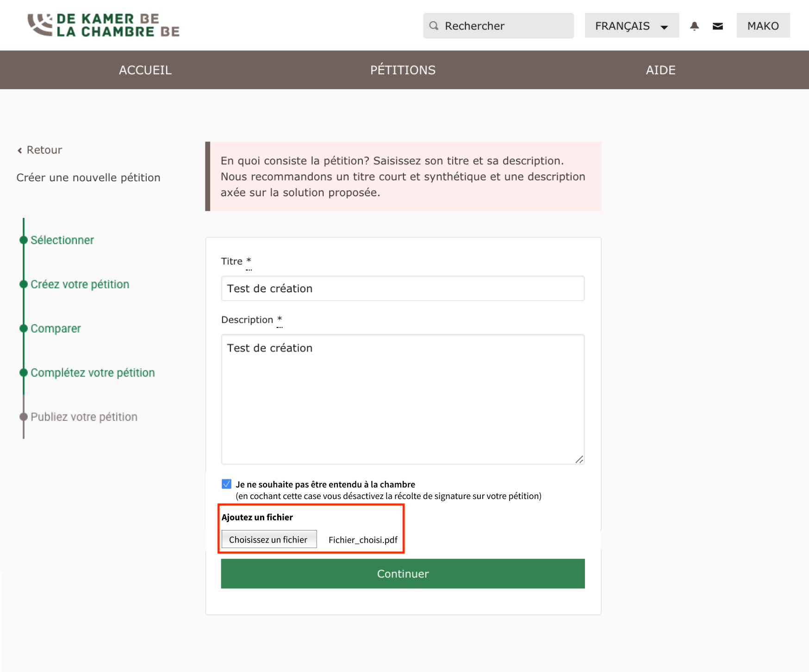Open the PÉTITIONS section
The width and height of the screenshot is (809, 672).
(x=403, y=70)
